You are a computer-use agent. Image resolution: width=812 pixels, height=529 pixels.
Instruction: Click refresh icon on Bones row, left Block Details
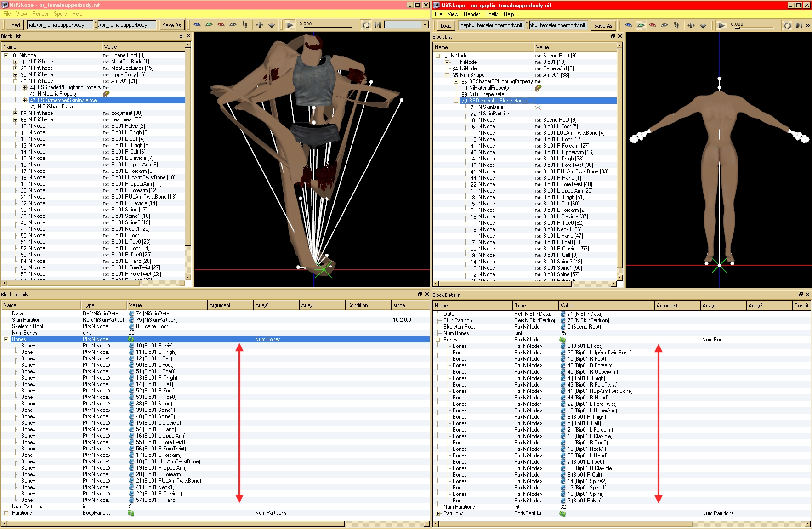click(x=131, y=339)
